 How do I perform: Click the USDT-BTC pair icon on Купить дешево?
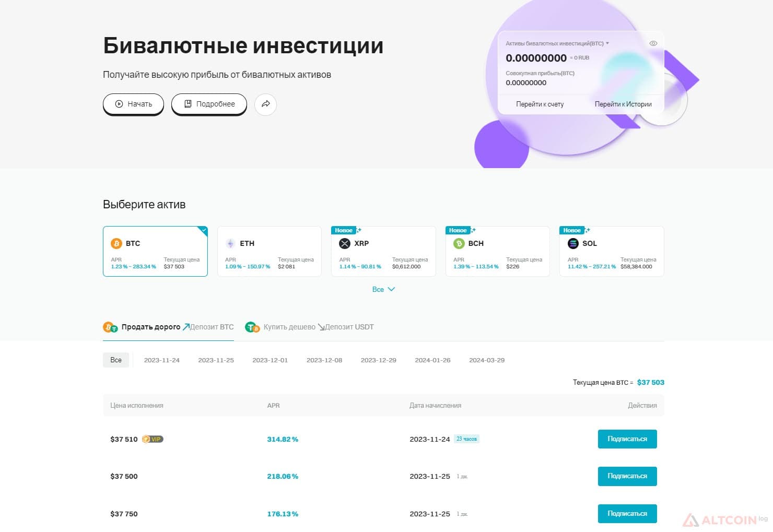click(252, 327)
